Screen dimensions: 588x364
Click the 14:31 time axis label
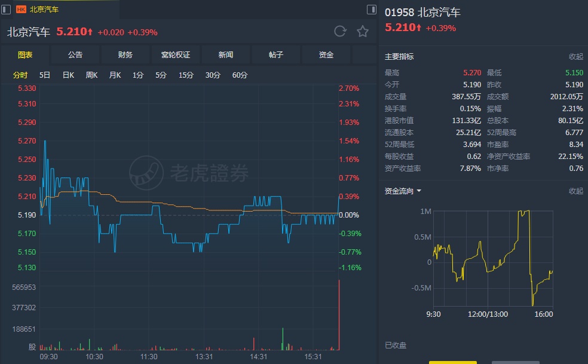click(x=258, y=357)
